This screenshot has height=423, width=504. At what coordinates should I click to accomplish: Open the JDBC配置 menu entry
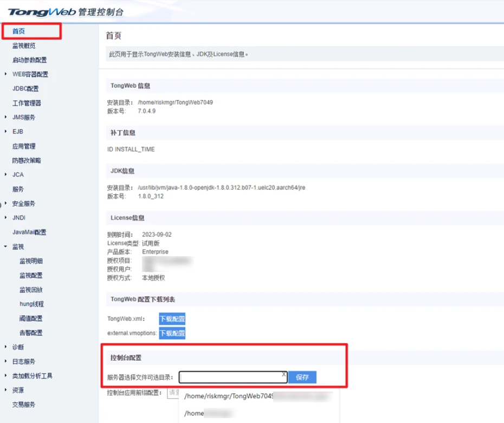click(25, 89)
